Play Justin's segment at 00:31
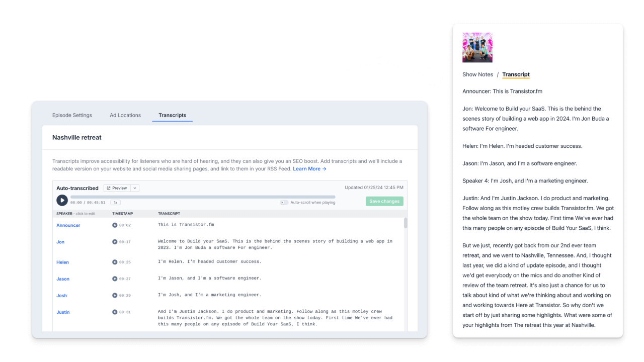The image size is (644, 362). coord(115,312)
